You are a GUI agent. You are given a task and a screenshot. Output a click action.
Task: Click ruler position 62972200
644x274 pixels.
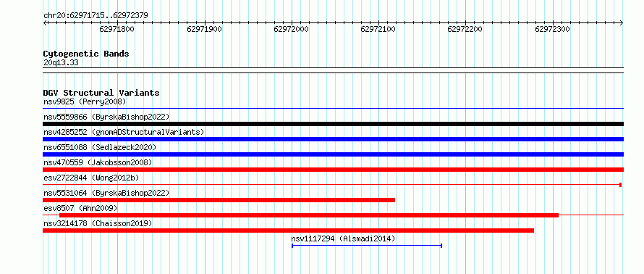point(465,30)
